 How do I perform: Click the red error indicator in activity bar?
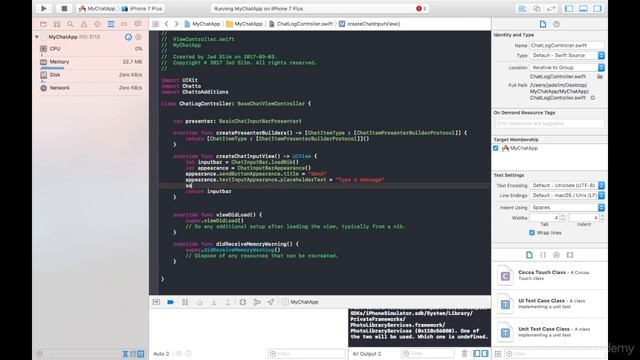click(x=419, y=9)
